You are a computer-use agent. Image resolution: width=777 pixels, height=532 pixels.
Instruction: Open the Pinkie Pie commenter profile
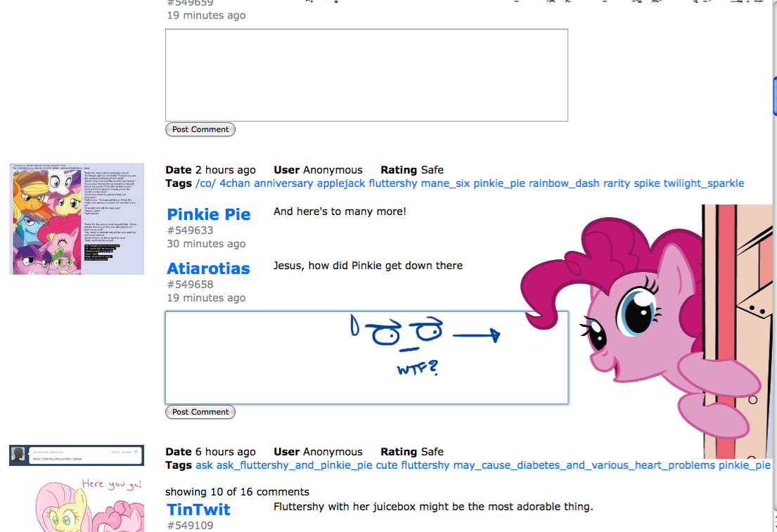pyautogui.click(x=209, y=214)
